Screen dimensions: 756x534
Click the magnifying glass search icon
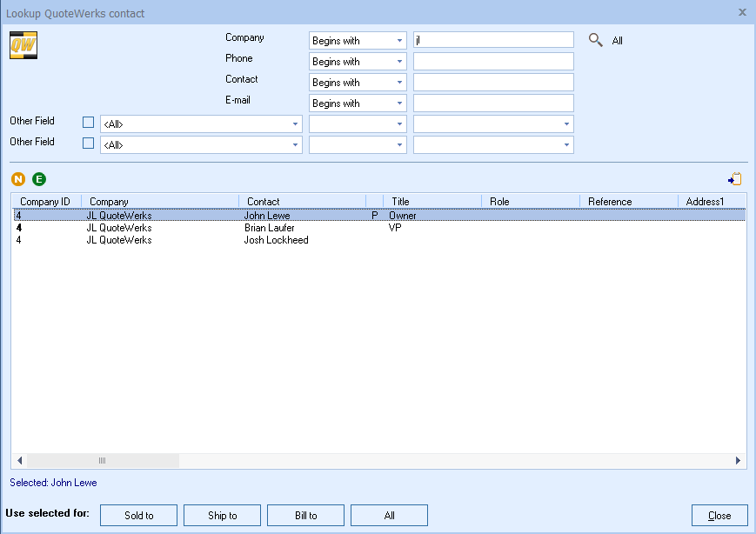coord(595,40)
